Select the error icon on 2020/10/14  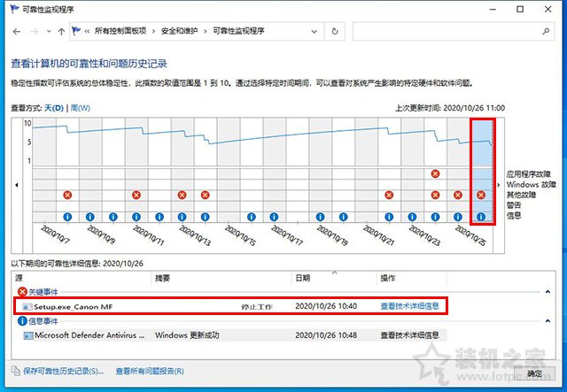click(x=206, y=195)
